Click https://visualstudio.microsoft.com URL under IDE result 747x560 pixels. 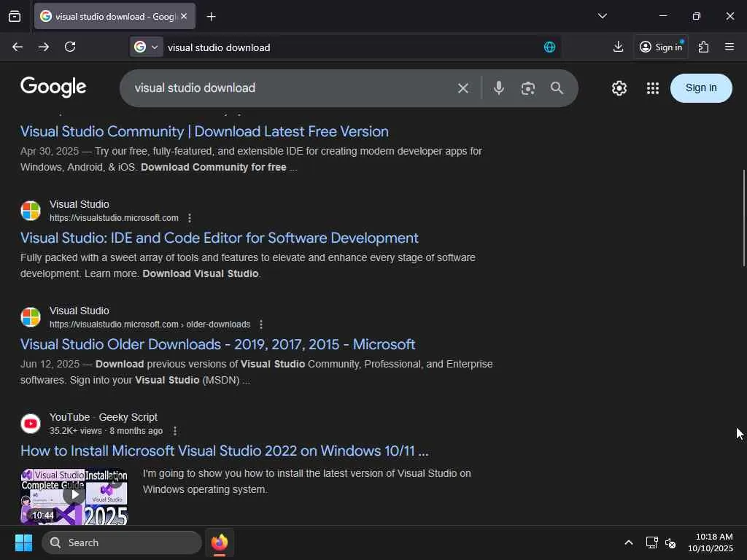pyautogui.click(x=114, y=218)
